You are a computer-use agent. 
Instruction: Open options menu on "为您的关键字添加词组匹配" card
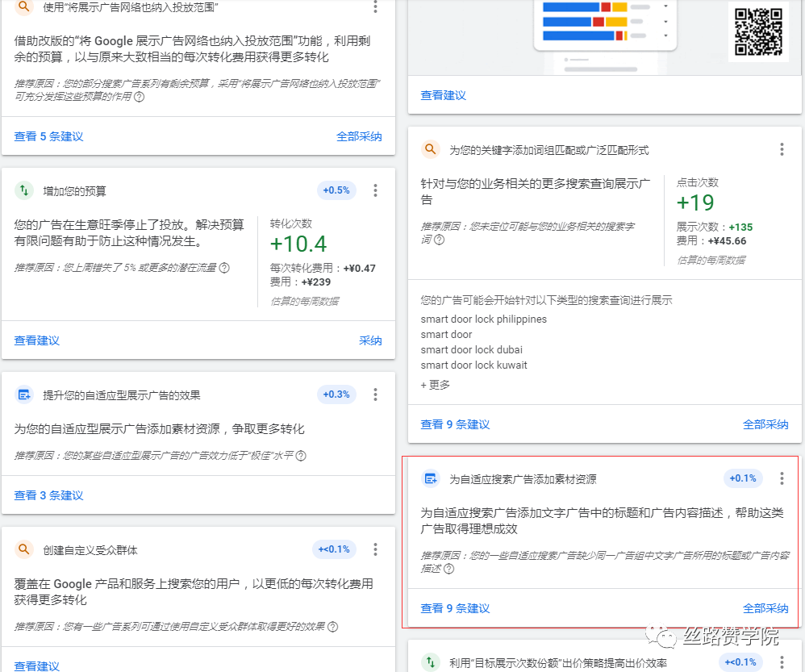pyautogui.click(x=781, y=148)
